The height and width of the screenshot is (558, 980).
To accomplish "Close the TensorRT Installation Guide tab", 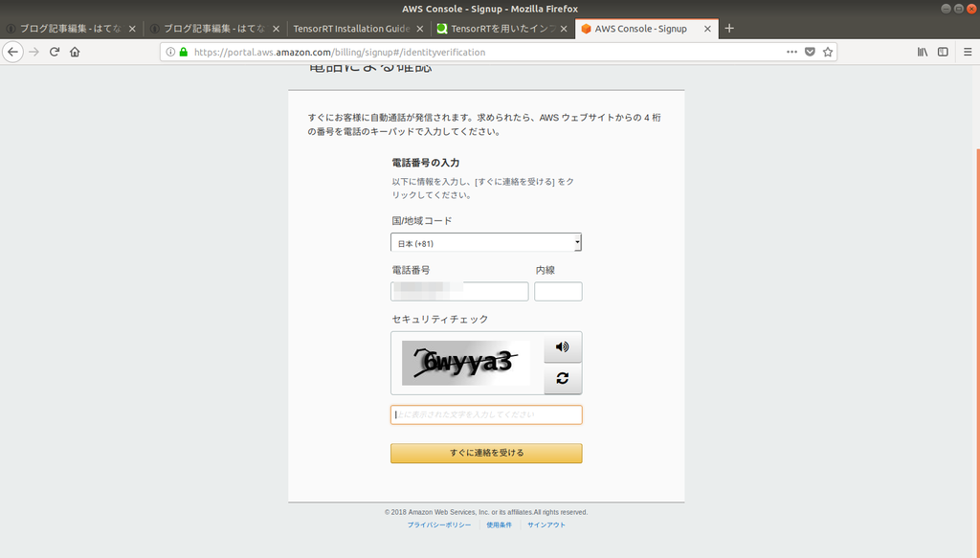I will point(420,29).
